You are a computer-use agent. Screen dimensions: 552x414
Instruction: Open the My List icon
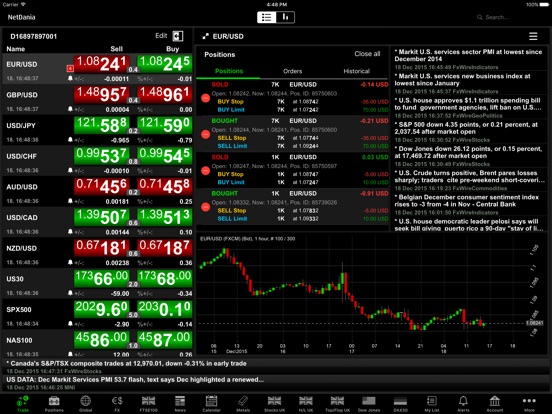[x=432, y=403]
